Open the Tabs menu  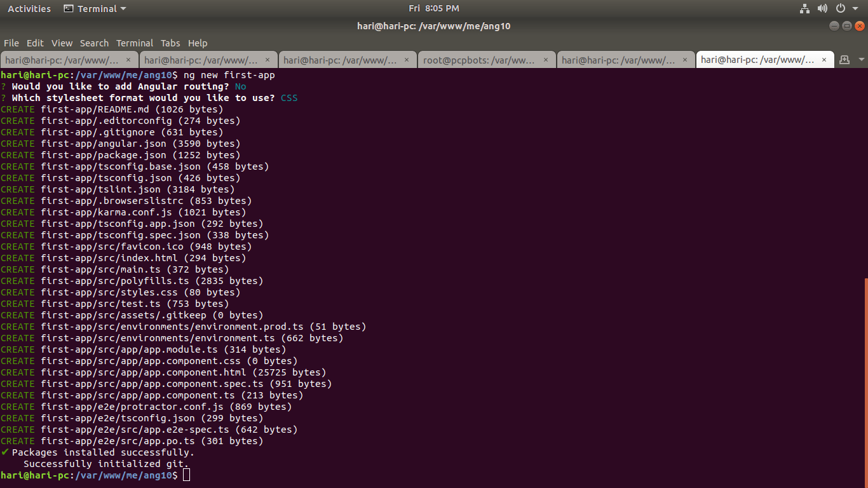(170, 43)
